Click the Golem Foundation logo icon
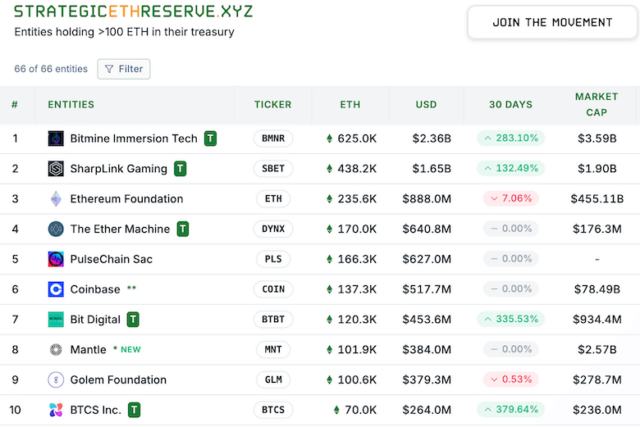640x427 pixels. (x=56, y=380)
